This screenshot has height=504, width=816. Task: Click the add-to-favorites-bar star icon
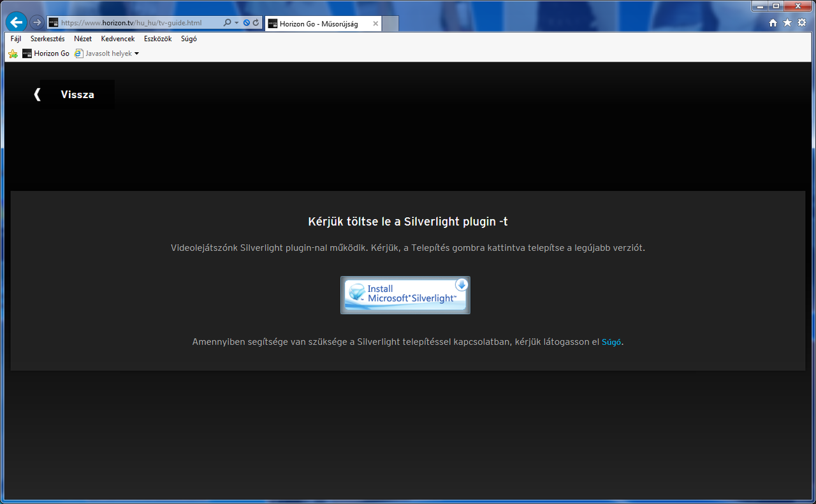13,54
